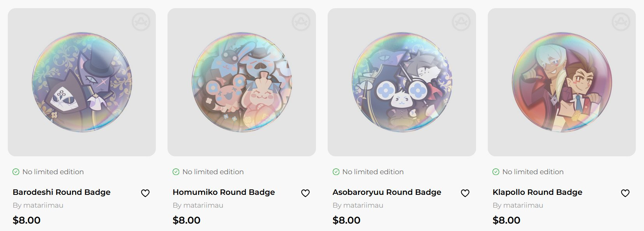The height and width of the screenshot is (231, 644).
Task: Visit matariimau seller under Barodeshi badge
Action: coord(43,205)
